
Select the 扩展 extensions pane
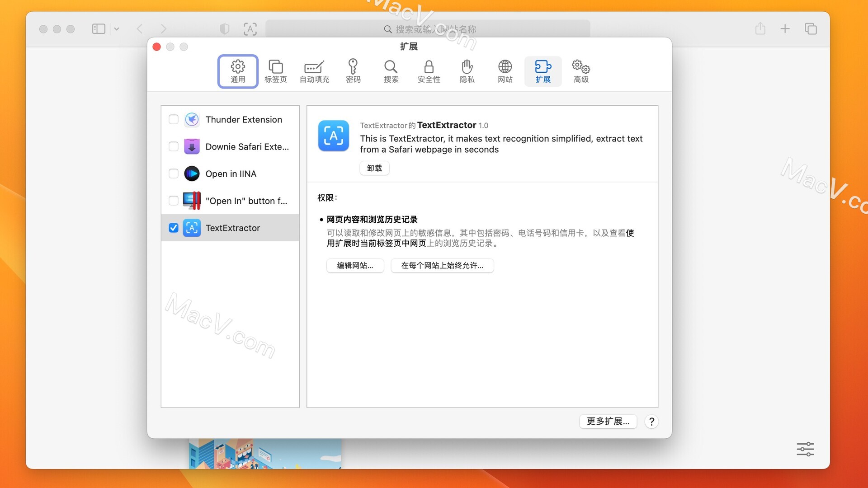point(543,71)
